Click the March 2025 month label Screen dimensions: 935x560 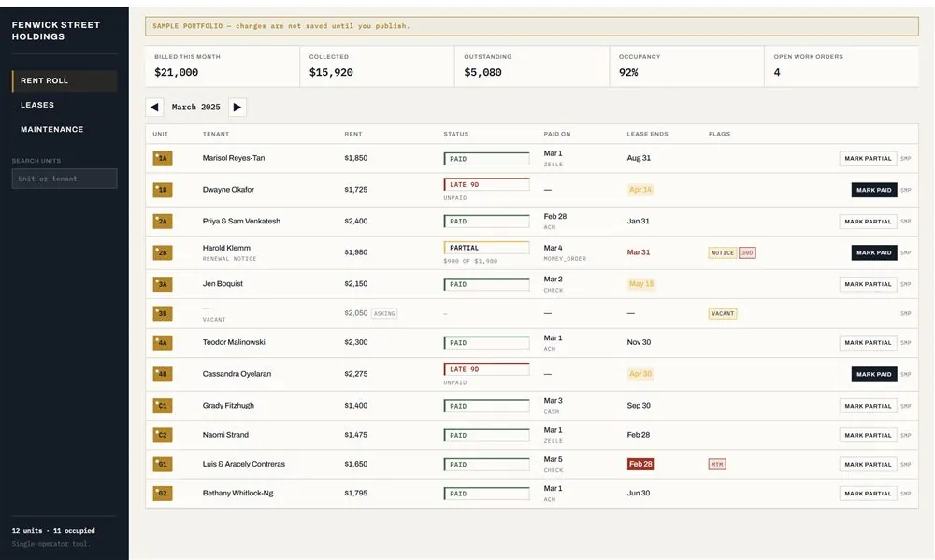tap(196, 108)
